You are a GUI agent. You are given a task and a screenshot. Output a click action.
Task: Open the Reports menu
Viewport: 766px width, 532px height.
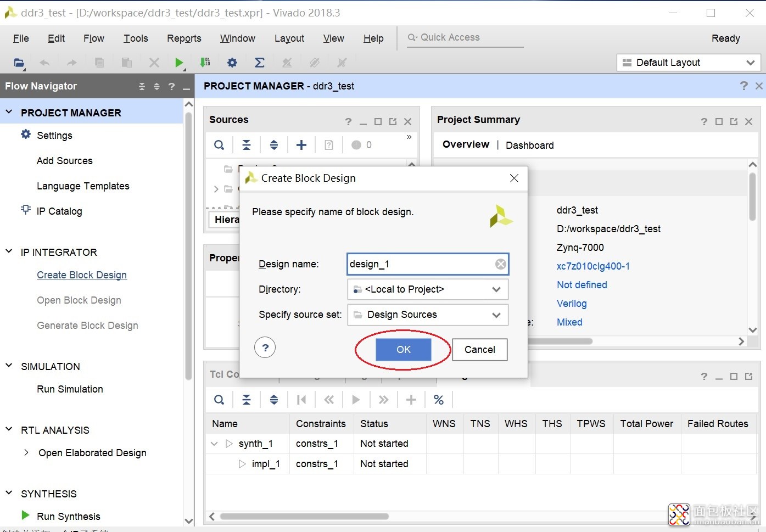point(184,38)
